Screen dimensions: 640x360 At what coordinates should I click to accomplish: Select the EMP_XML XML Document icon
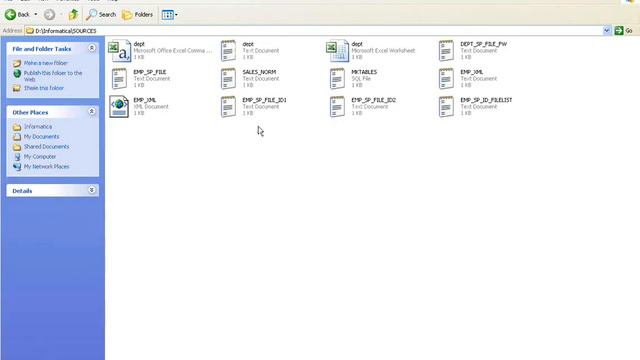(119, 107)
